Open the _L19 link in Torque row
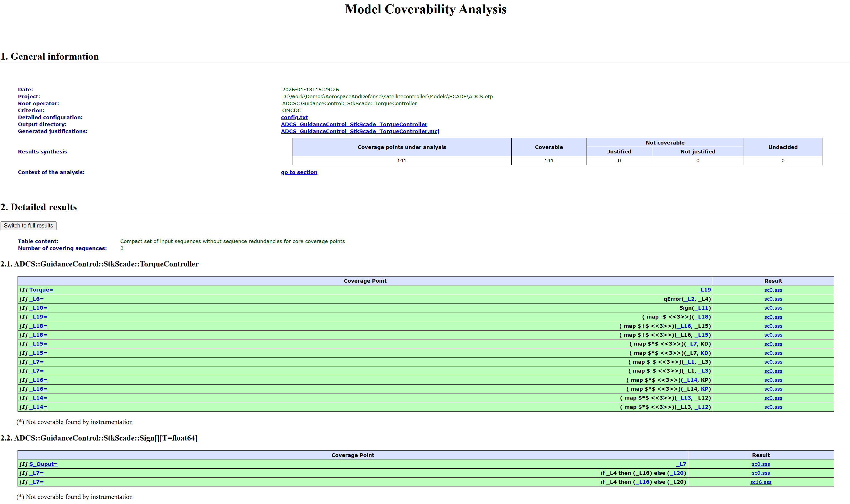The height and width of the screenshot is (504, 850). tap(704, 290)
